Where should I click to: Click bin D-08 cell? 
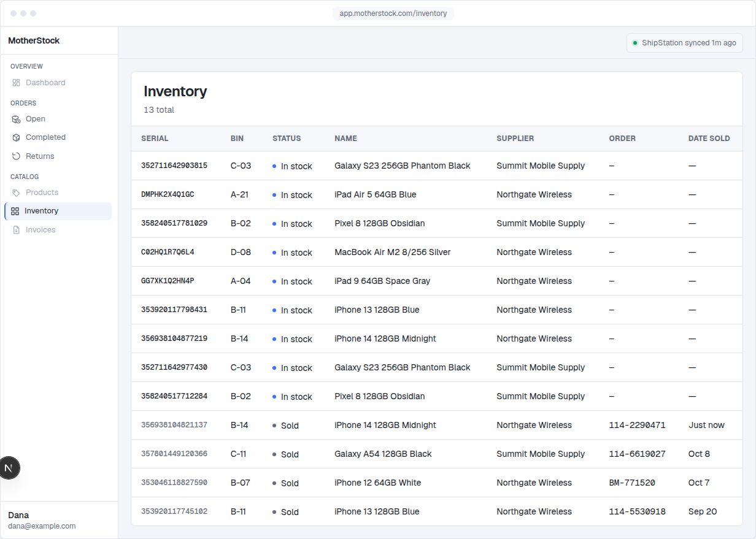coord(241,252)
